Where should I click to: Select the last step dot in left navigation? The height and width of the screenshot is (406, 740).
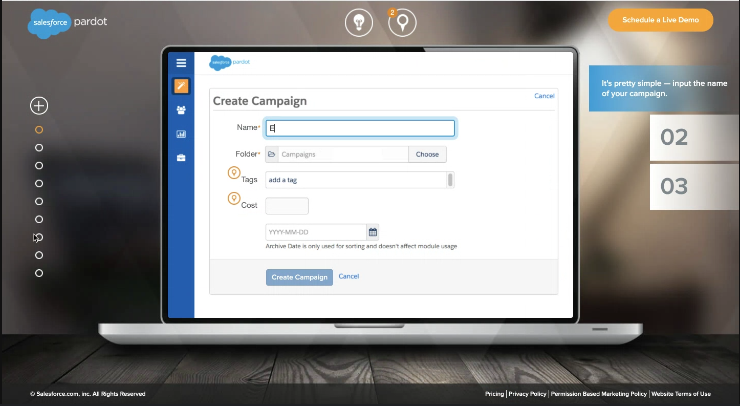(x=39, y=273)
